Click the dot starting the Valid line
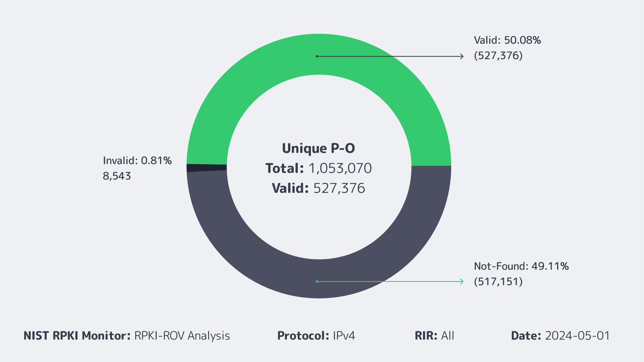Image resolution: width=644 pixels, height=362 pixels. click(x=317, y=56)
